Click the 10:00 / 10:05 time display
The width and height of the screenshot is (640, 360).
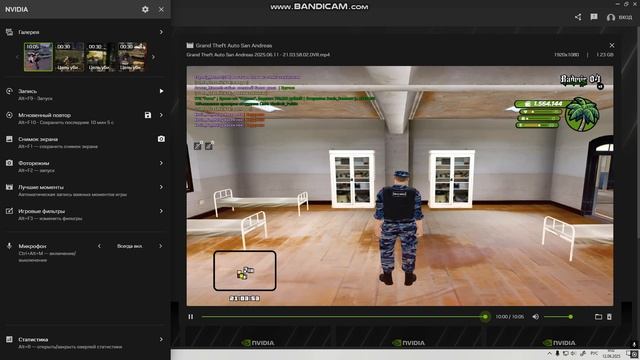[x=509, y=317]
